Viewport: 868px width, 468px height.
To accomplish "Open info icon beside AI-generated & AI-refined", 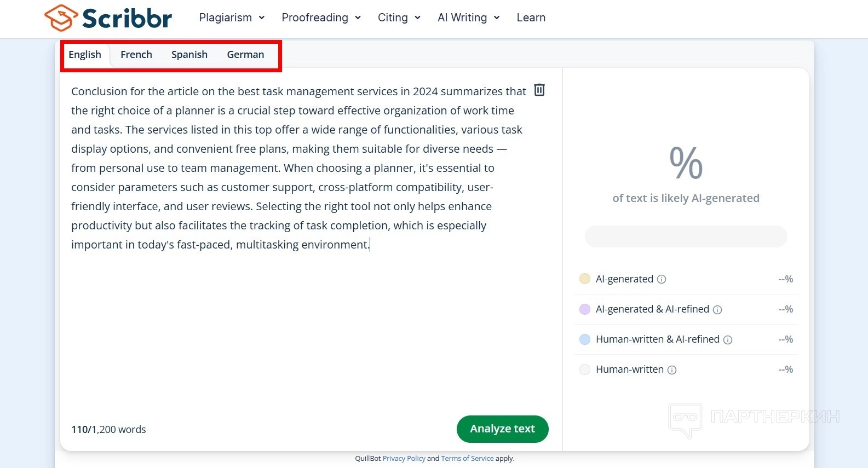I will (x=717, y=310).
